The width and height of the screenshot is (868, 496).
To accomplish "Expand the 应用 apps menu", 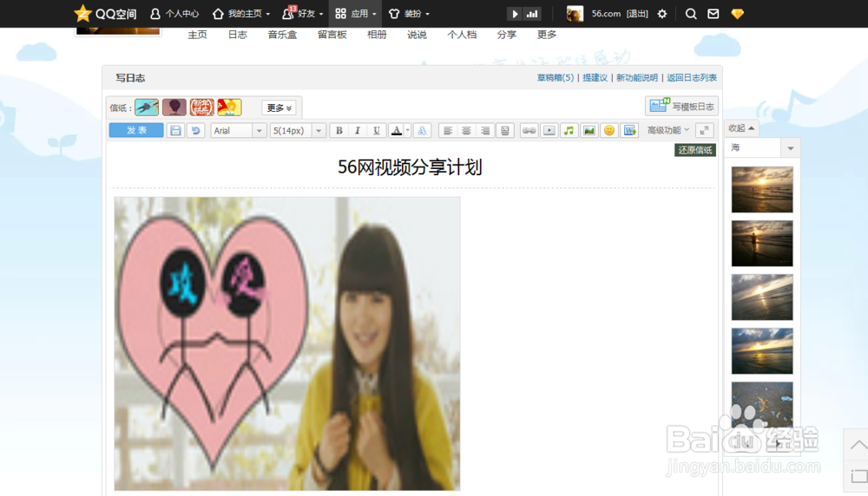I will click(x=355, y=13).
